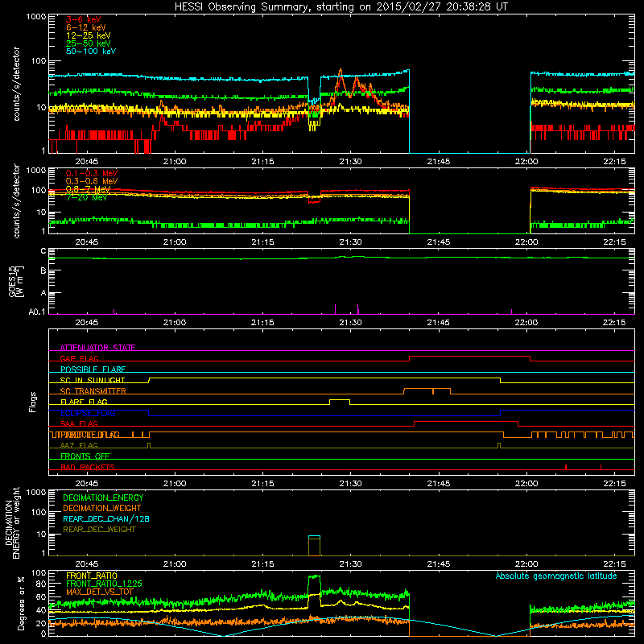The width and height of the screenshot is (644, 644).
Task: Click the 'MAX_DET_VS_TOT' legend label
Action: [x=100, y=592]
